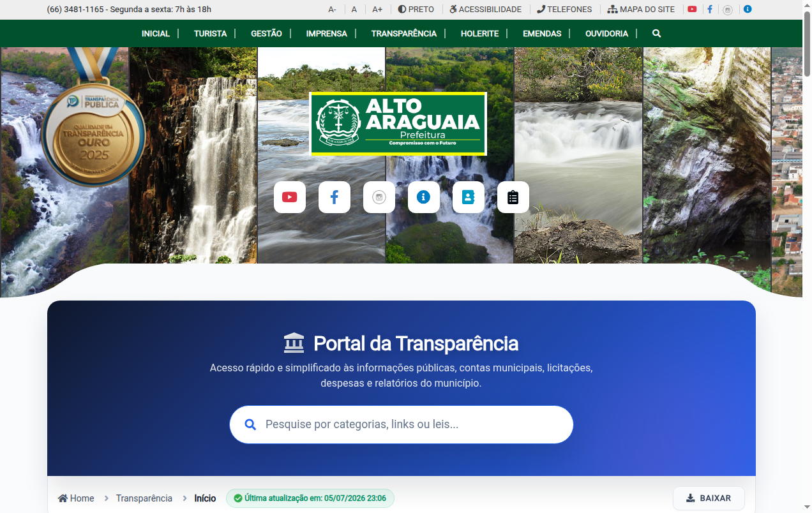Click the Última atualização status badge

[310, 498]
